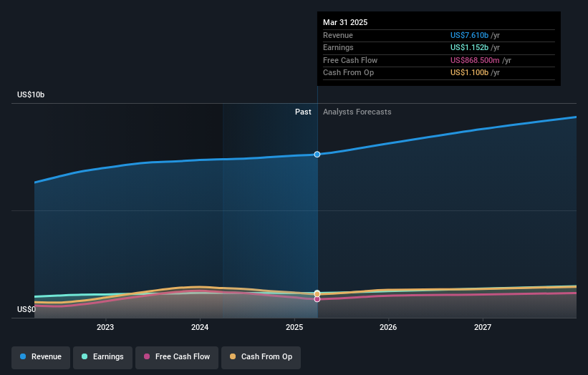Click the Revenue row label in tooltip
This screenshot has height=375, width=588.
[x=338, y=35]
